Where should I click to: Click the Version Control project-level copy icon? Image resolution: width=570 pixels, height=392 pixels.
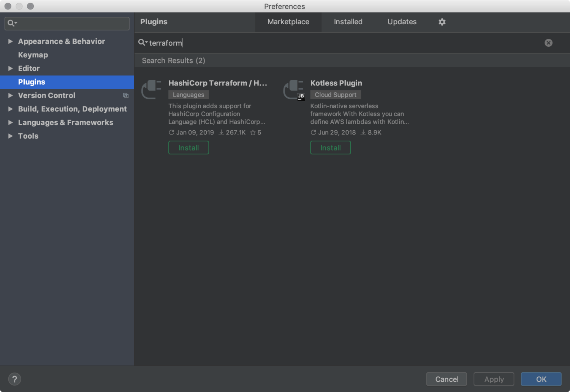click(x=126, y=95)
